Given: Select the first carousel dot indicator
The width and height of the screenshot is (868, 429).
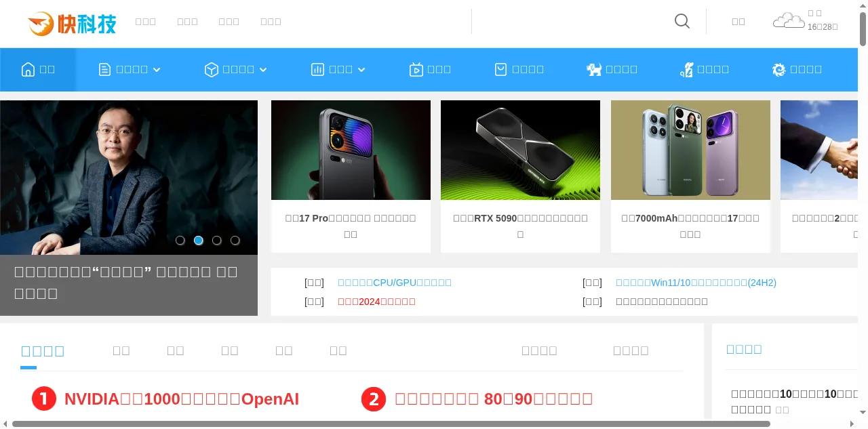Looking at the screenshot, I should 180,241.
